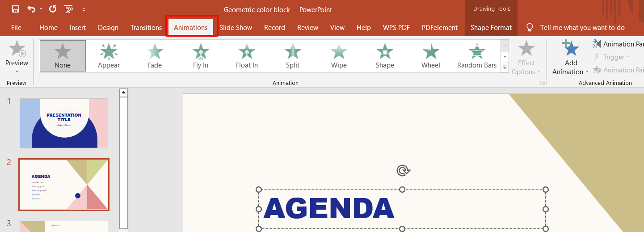Open the WPS PDF tab
Image resolution: width=644 pixels, height=232 pixels.
396,28
